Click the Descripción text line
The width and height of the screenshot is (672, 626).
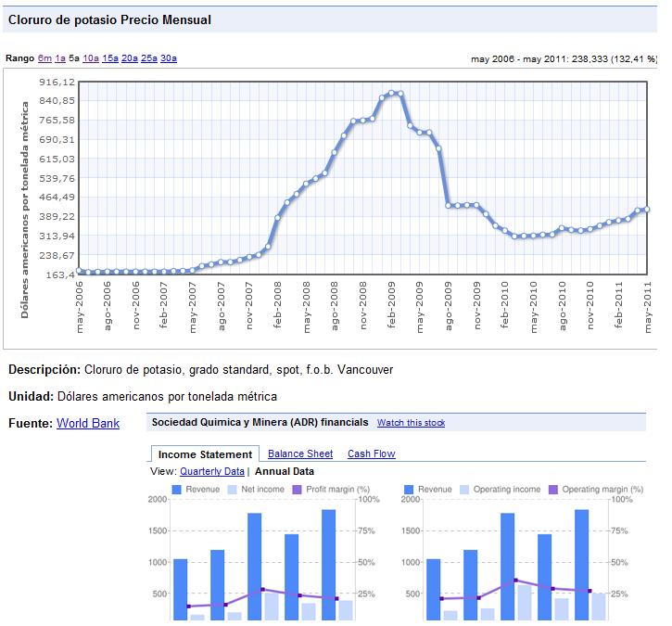[200, 370]
